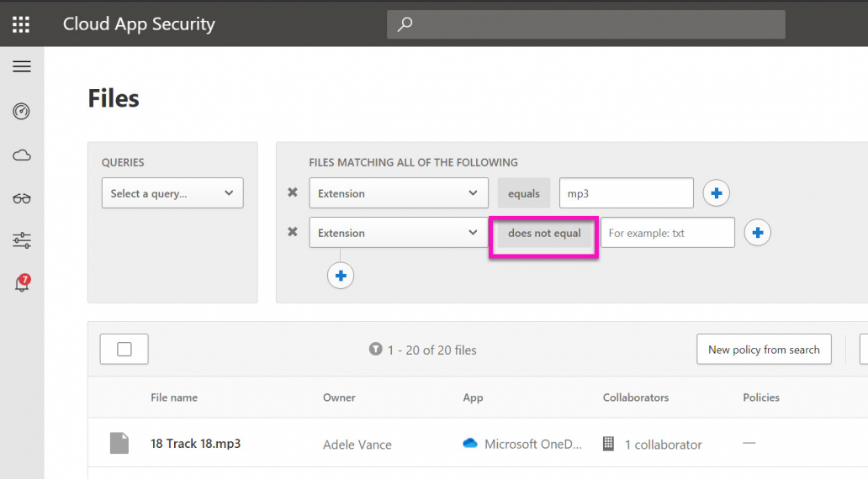Remove the Extension equals mp3 filter
868x479 pixels.
click(x=293, y=192)
